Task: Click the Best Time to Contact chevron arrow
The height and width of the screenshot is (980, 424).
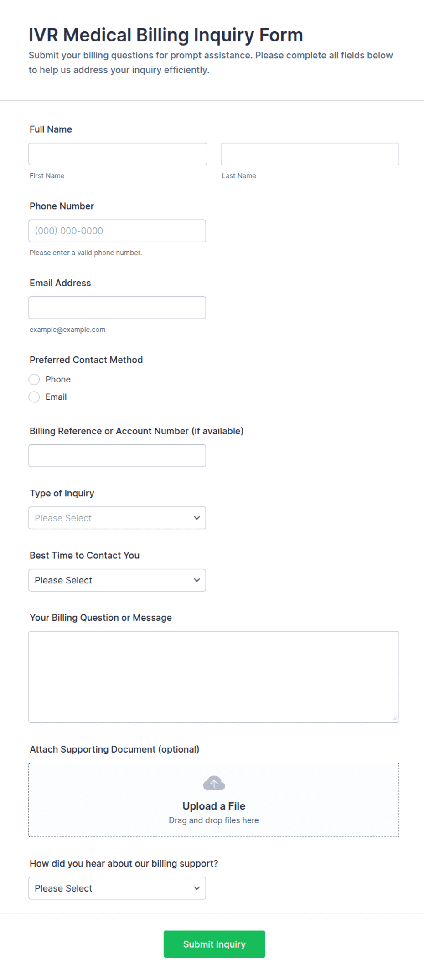Action: click(x=197, y=580)
